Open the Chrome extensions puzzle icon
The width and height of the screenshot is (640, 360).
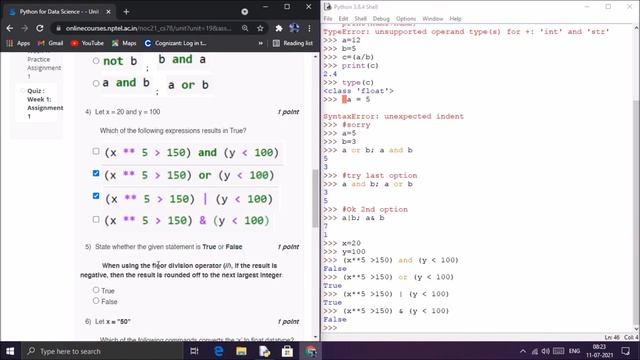point(279,28)
